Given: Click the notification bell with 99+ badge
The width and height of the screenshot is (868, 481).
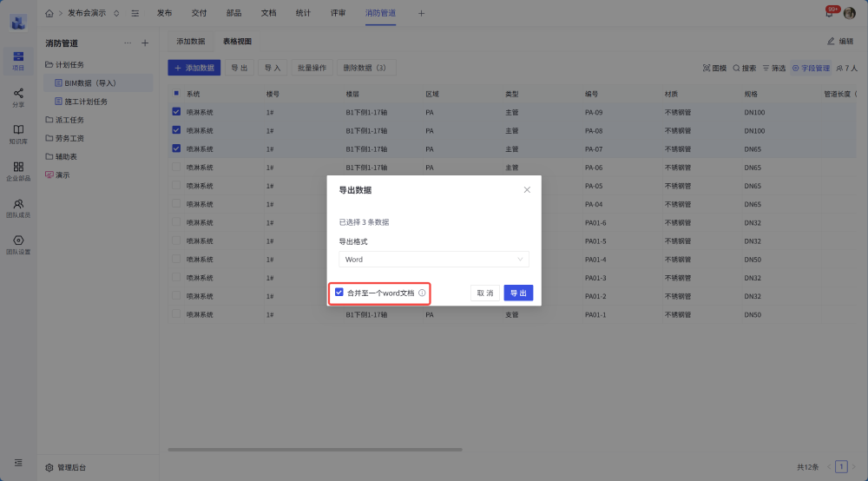Looking at the screenshot, I should [x=829, y=13].
